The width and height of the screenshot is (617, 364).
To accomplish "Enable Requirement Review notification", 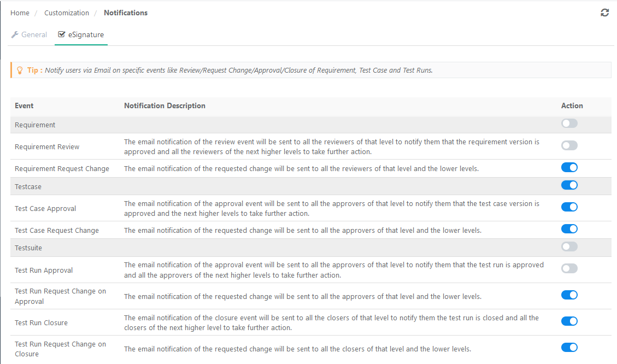I will (x=569, y=145).
